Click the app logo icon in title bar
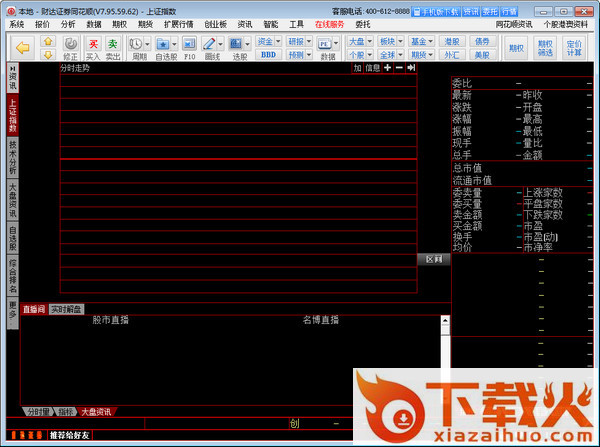600x447 pixels. click(x=11, y=11)
